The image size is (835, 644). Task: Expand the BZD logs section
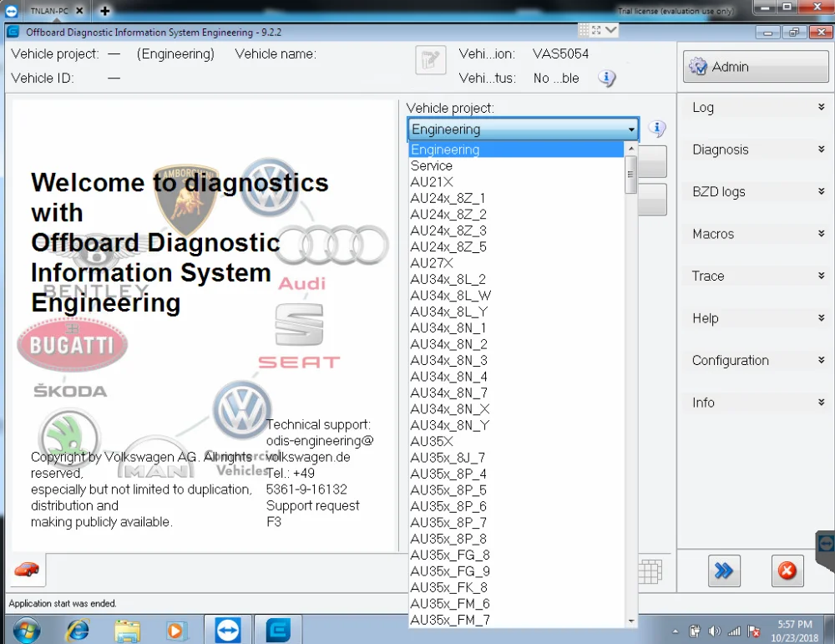coord(756,192)
